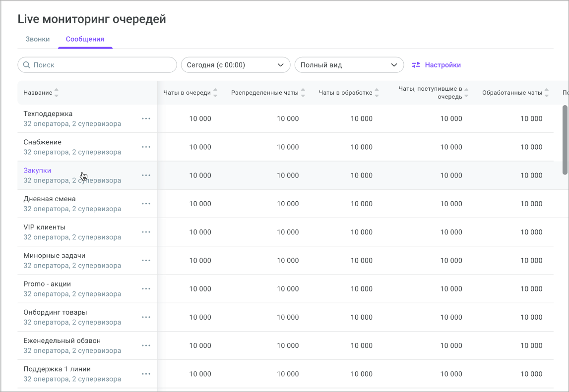The image size is (569, 392).
Task: Open the VIP клиенты queue
Action: coord(44,227)
